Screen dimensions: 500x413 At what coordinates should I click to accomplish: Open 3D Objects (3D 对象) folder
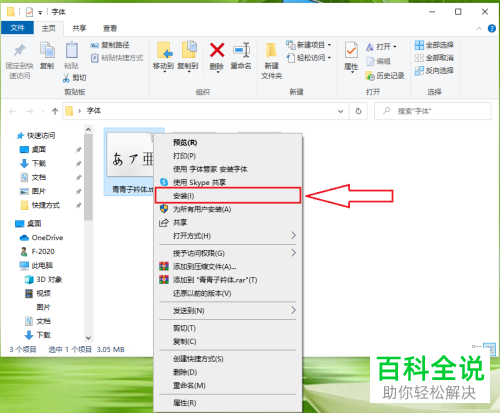click(43, 280)
